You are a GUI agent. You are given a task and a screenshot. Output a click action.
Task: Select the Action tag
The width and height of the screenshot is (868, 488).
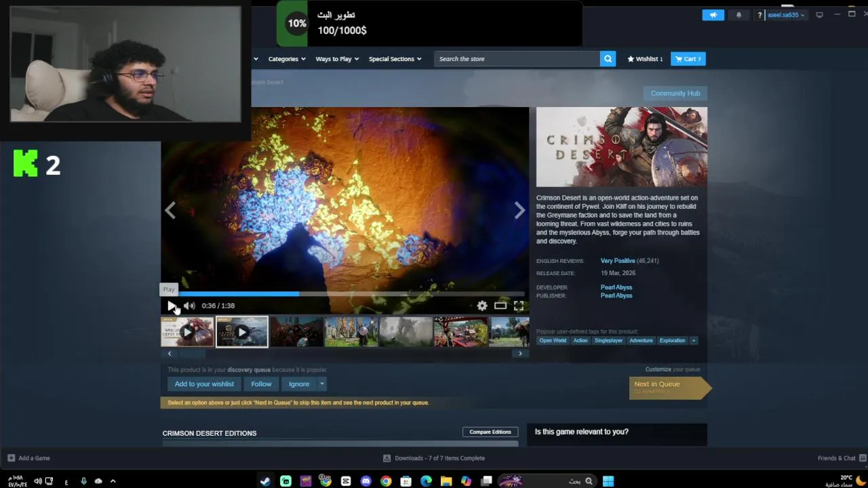point(580,340)
